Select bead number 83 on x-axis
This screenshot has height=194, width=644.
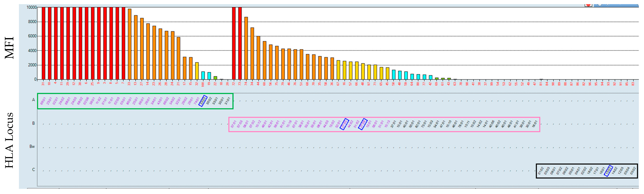coord(633,84)
